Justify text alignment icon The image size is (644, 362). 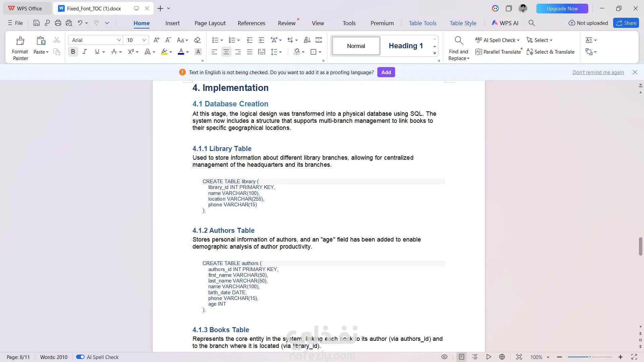click(x=250, y=52)
